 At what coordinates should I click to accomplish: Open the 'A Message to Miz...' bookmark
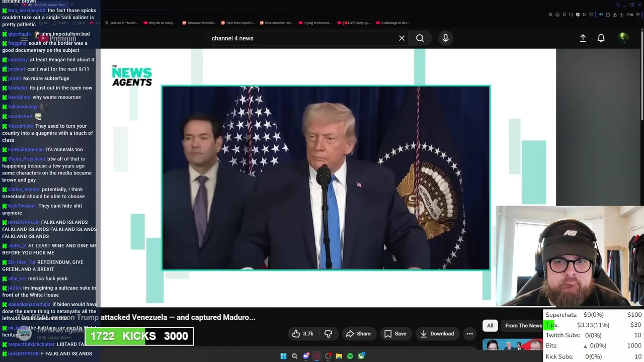[x=392, y=23]
